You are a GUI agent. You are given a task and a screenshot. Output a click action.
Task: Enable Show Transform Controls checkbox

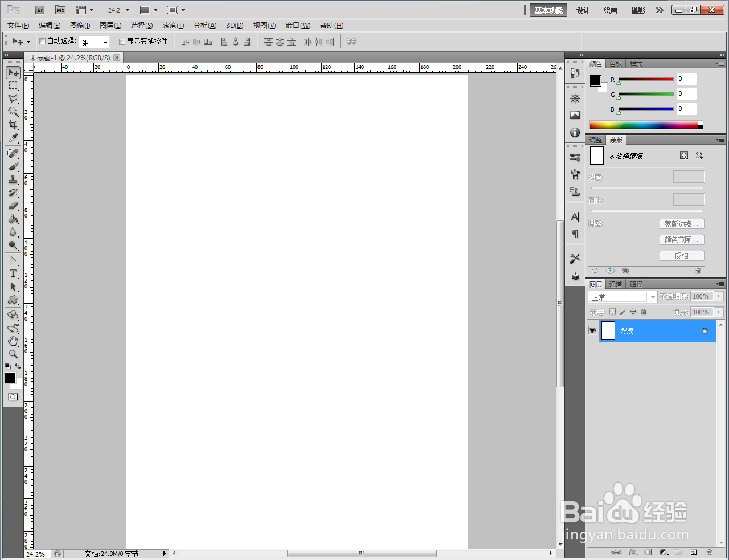(122, 41)
